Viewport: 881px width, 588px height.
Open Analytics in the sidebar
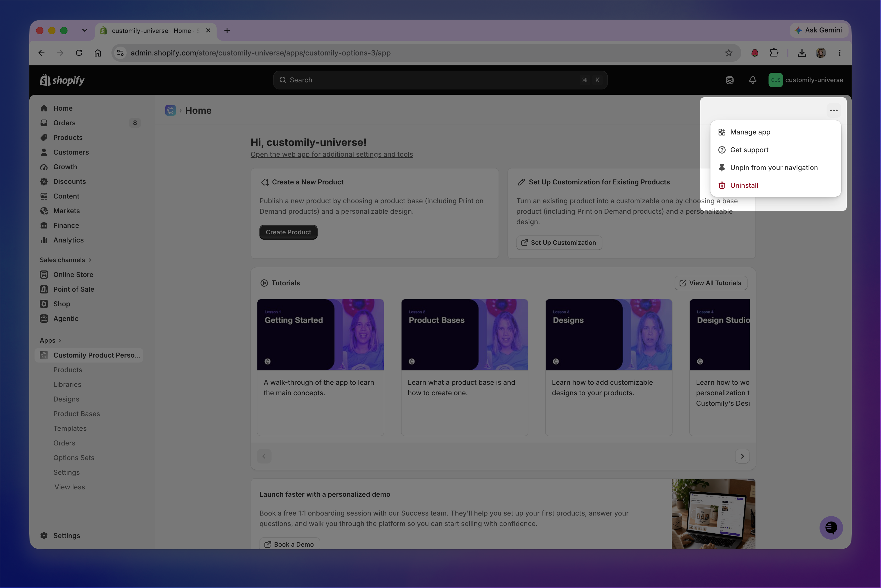(x=89, y=240)
